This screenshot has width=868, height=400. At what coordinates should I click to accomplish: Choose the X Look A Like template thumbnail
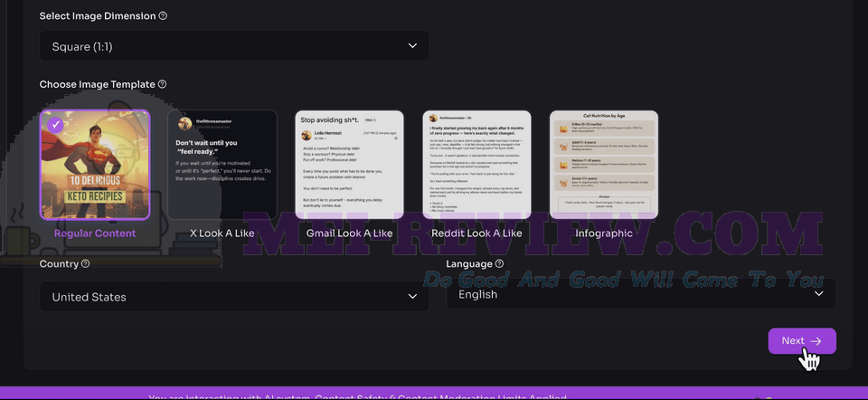pyautogui.click(x=222, y=165)
